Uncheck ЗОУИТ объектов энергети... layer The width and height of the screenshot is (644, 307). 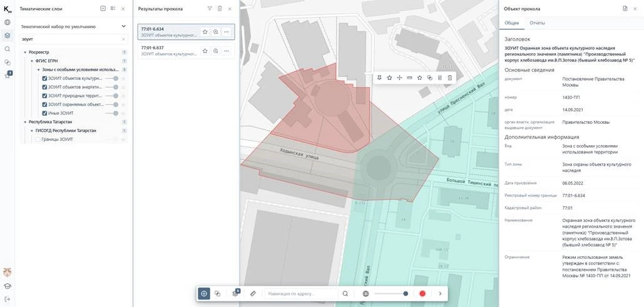point(45,87)
